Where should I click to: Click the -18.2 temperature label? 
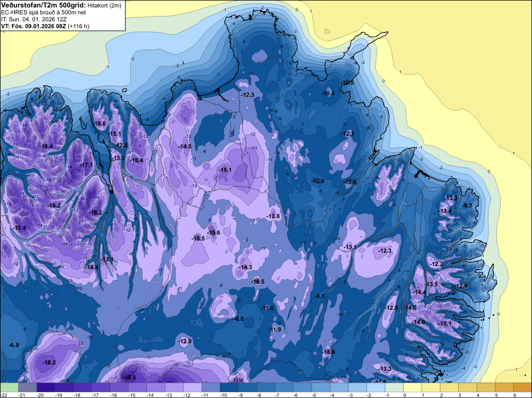click(x=95, y=212)
